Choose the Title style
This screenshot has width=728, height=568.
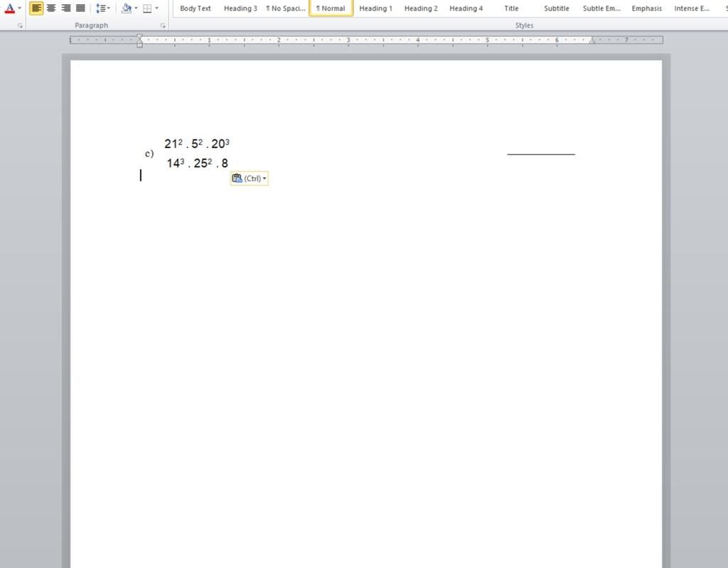pos(511,8)
